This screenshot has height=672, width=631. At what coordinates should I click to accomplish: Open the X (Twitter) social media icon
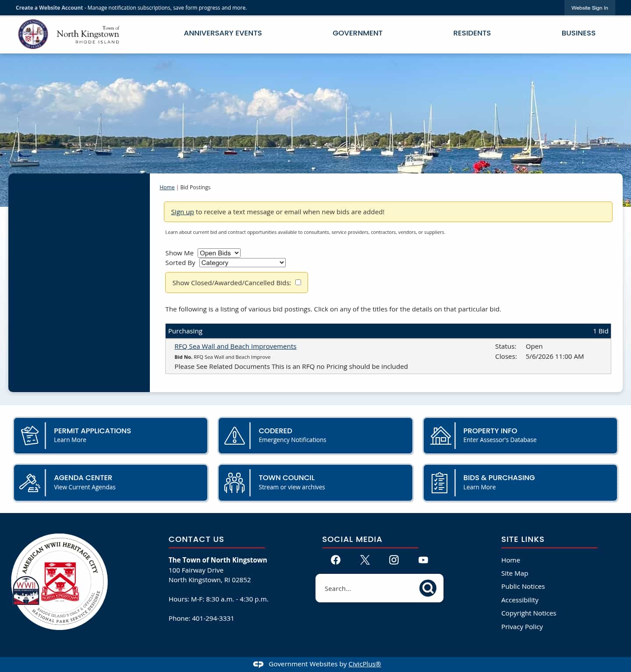click(365, 560)
